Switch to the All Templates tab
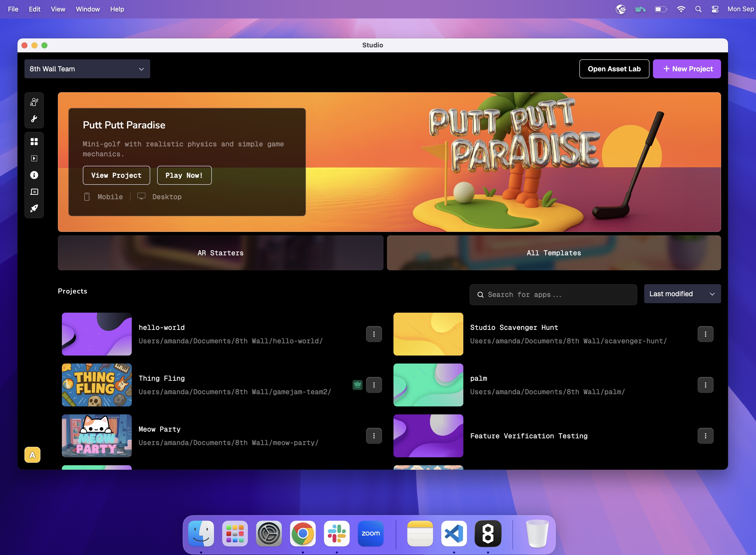The width and height of the screenshot is (756, 555). pos(554,253)
